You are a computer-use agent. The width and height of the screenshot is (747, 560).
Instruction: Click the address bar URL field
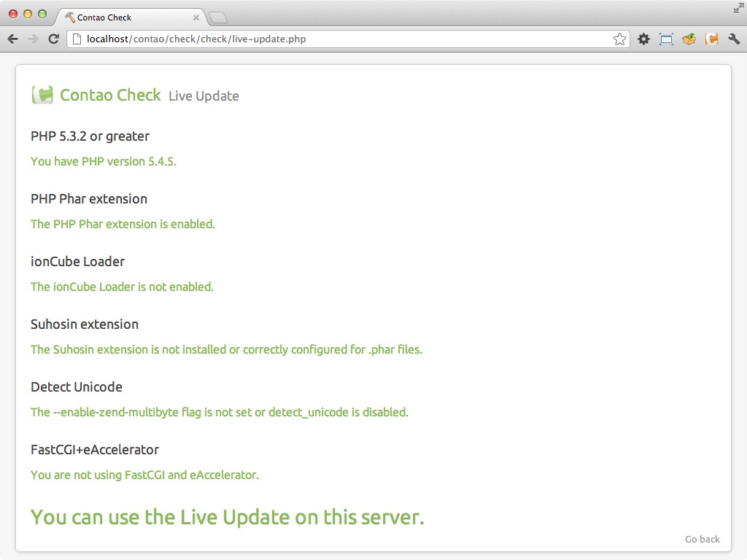pyautogui.click(x=348, y=39)
